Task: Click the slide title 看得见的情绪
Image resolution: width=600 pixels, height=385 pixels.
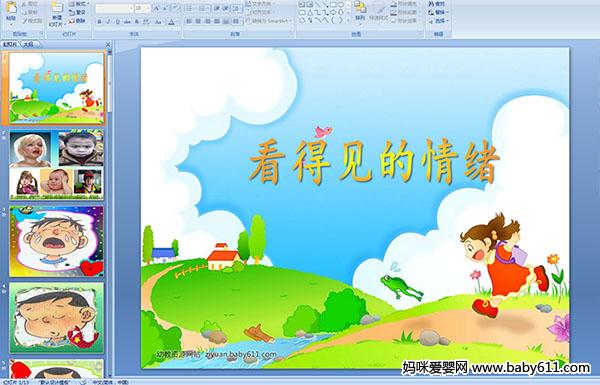Action: (374, 161)
